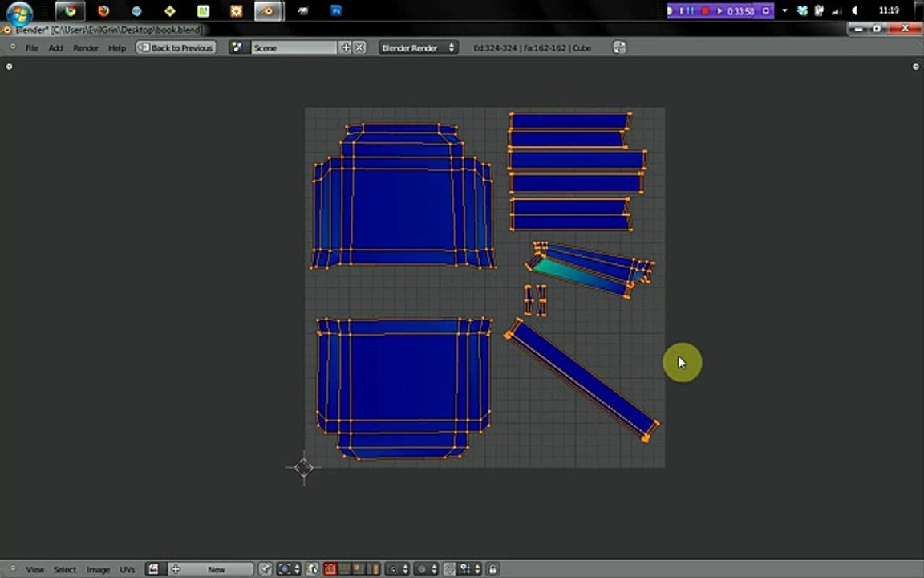Click the orange gear taskbar icon
The width and height of the screenshot is (924, 578).
coord(237,10)
